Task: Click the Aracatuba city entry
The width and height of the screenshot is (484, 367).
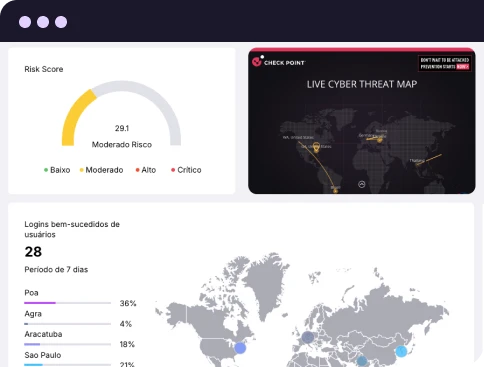Action: [43, 334]
